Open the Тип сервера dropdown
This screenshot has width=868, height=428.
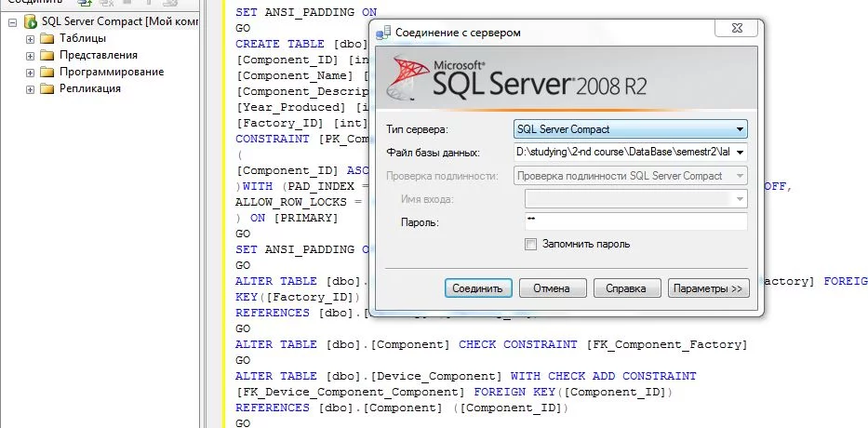tap(740, 129)
